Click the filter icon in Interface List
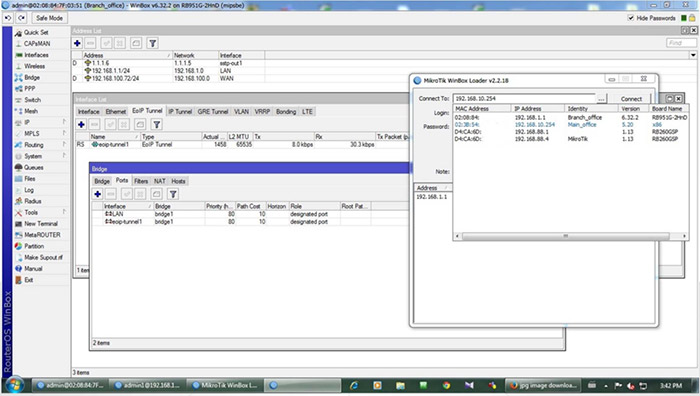700x396 pixels. [x=157, y=124]
